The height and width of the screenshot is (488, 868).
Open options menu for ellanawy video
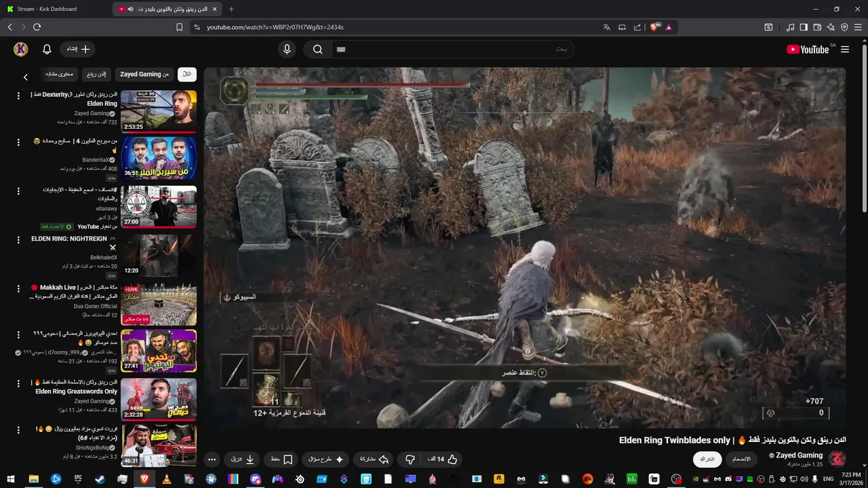(18, 192)
